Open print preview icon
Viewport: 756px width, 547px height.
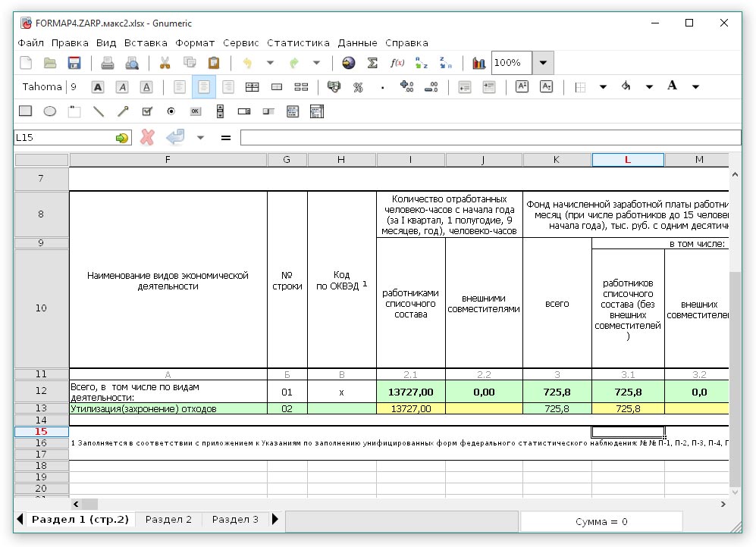132,63
